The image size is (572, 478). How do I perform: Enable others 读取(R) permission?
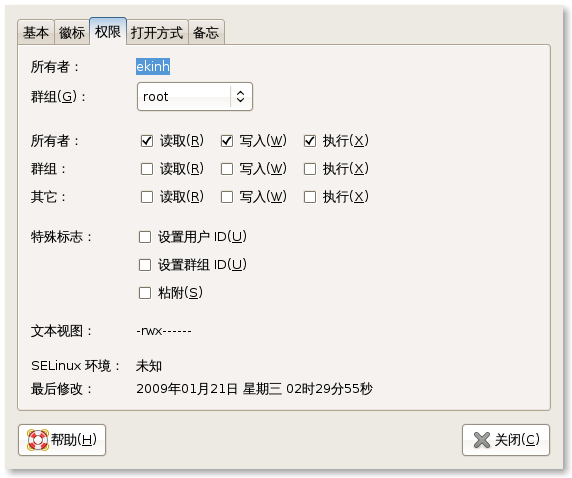coord(147,197)
